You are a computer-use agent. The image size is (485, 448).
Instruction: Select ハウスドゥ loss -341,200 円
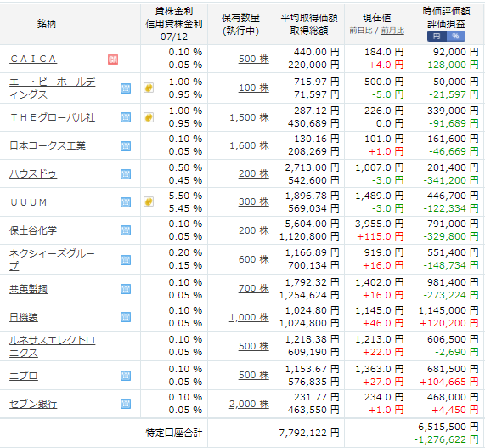[451, 180]
